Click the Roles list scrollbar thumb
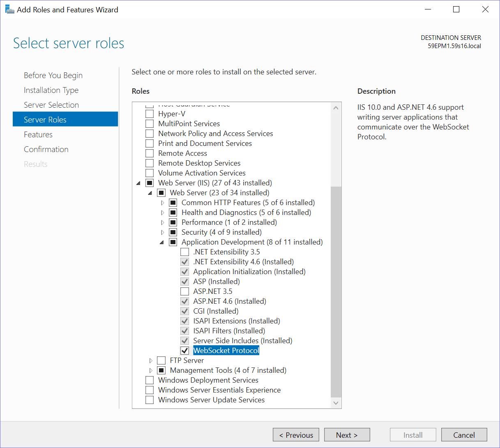 [336, 292]
